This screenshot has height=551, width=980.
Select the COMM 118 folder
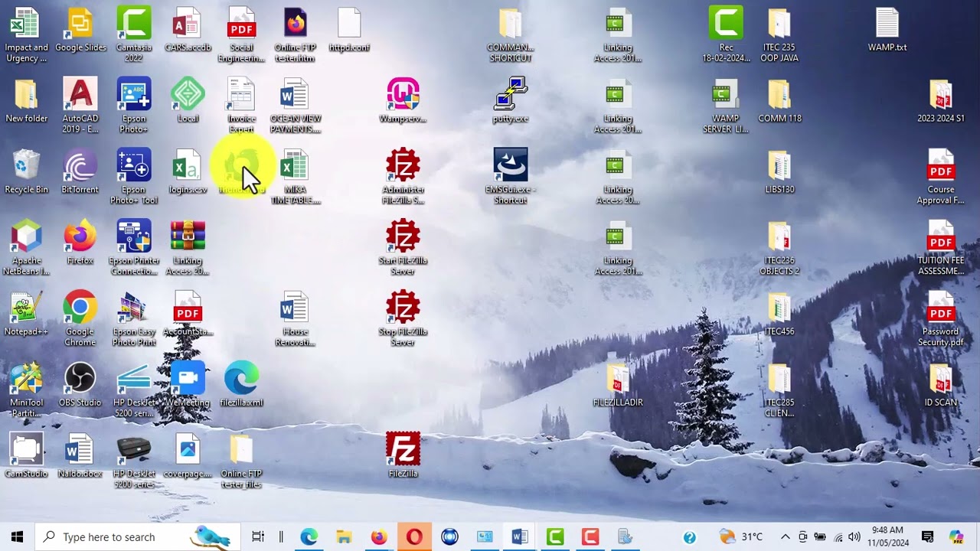coord(779,101)
